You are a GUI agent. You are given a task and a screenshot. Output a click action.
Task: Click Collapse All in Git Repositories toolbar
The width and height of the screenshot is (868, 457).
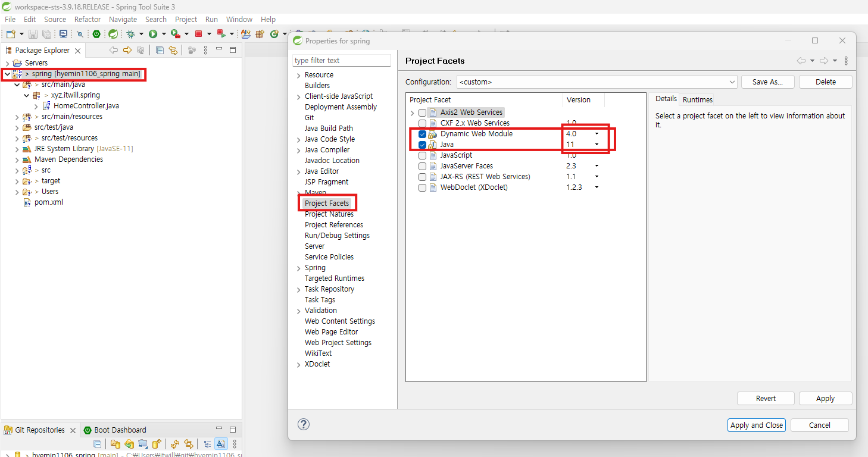[98, 444]
